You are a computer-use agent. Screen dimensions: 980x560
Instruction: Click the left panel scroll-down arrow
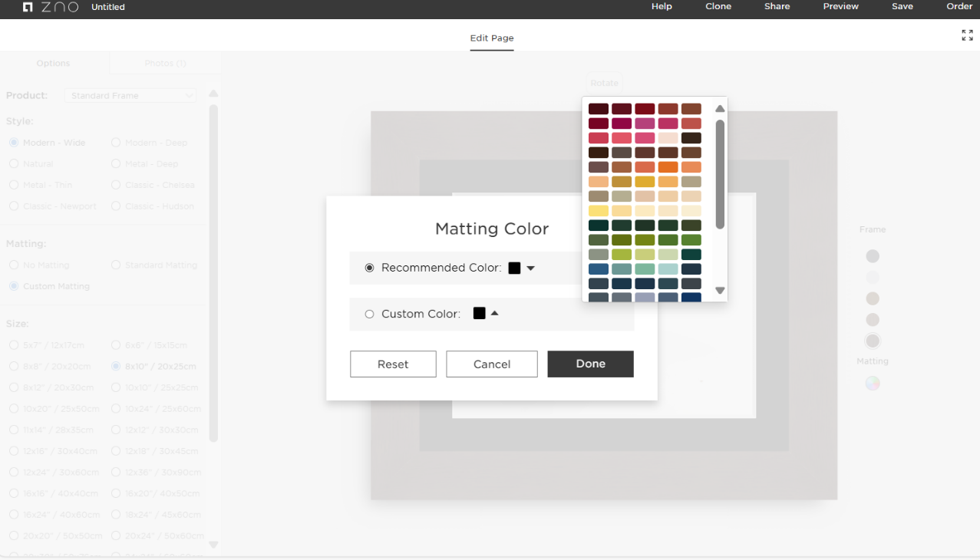pos(213,545)
